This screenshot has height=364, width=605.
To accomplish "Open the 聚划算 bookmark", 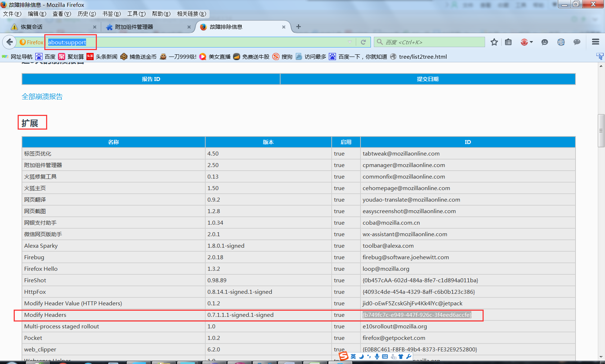I will coord(71,57).
